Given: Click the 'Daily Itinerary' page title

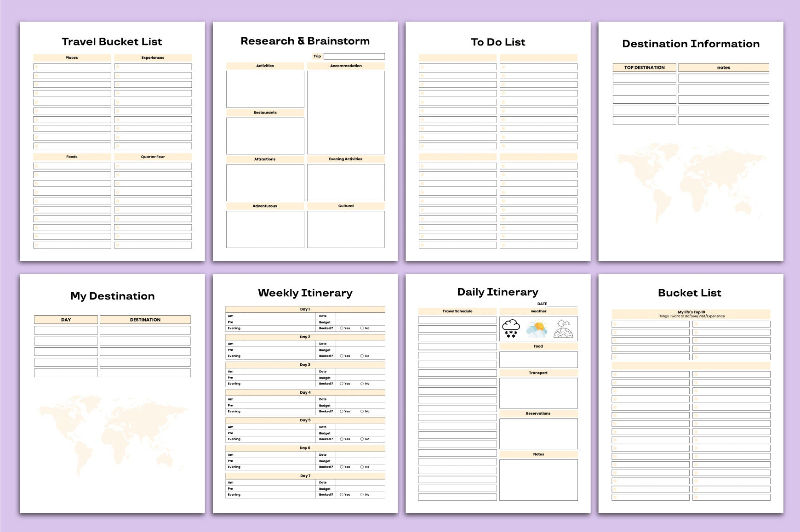Looking at the screenshot, I should (497, 292).
